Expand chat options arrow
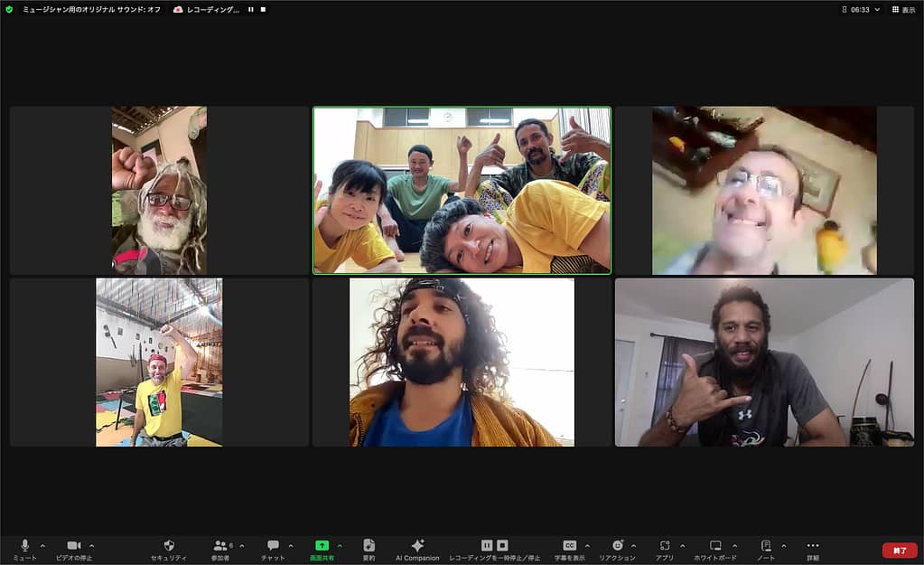The image size is (924, 565). point(291,546)
